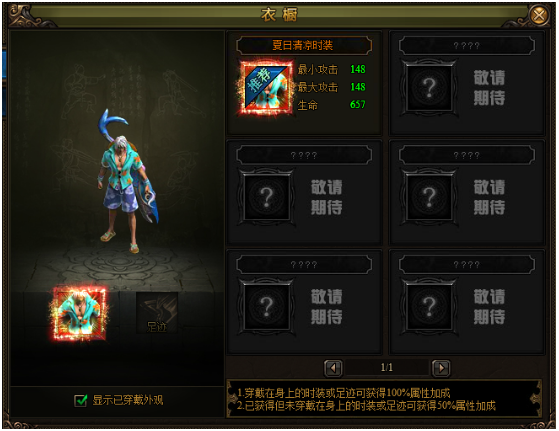559x431 pixels.
Task: Click the locked question-mark icon in top-right card
Action: pyautogui.click(x=429, y=88)
